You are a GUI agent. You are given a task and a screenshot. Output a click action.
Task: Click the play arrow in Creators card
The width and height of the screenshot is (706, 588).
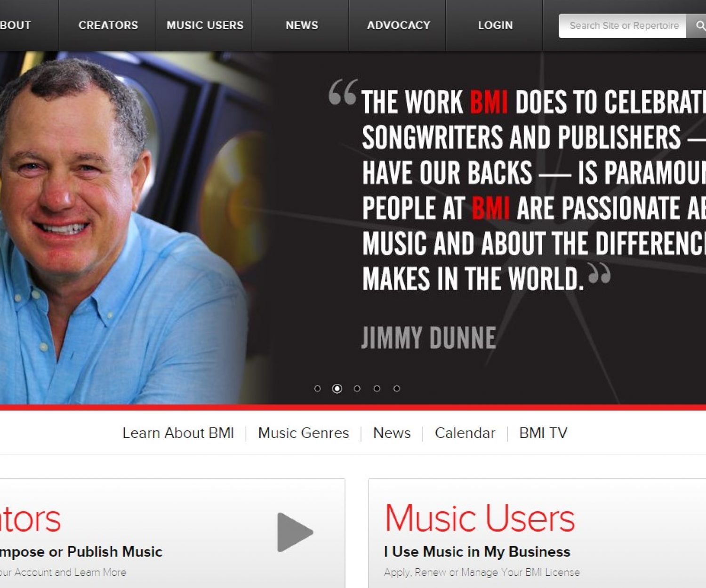[295, 532]
